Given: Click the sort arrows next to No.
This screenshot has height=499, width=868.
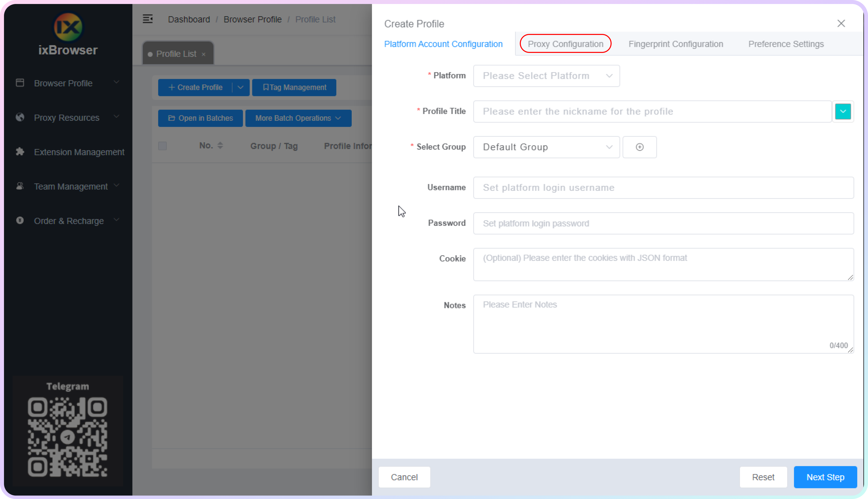Looking at the screenshot, I should tap(220, 145).
